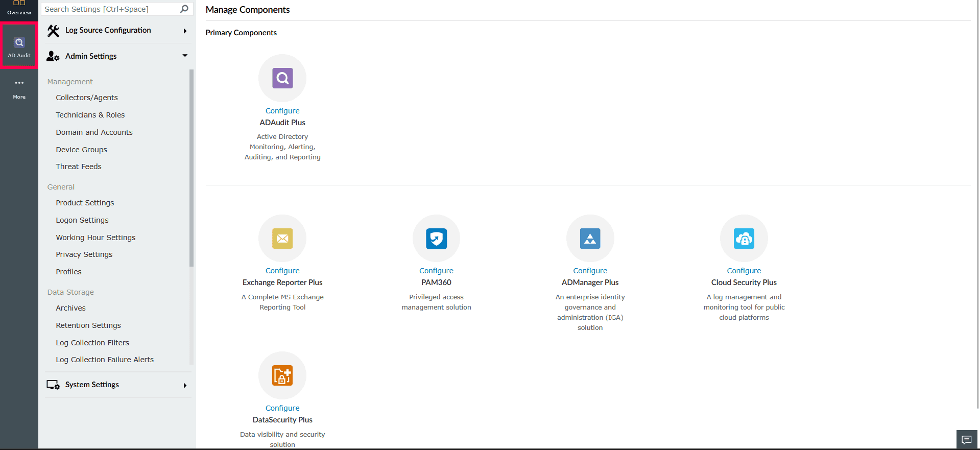This screenshot has height=450, width=980.
Task: Click Configure link for ADManager Plus
Action: click(590, 271)
